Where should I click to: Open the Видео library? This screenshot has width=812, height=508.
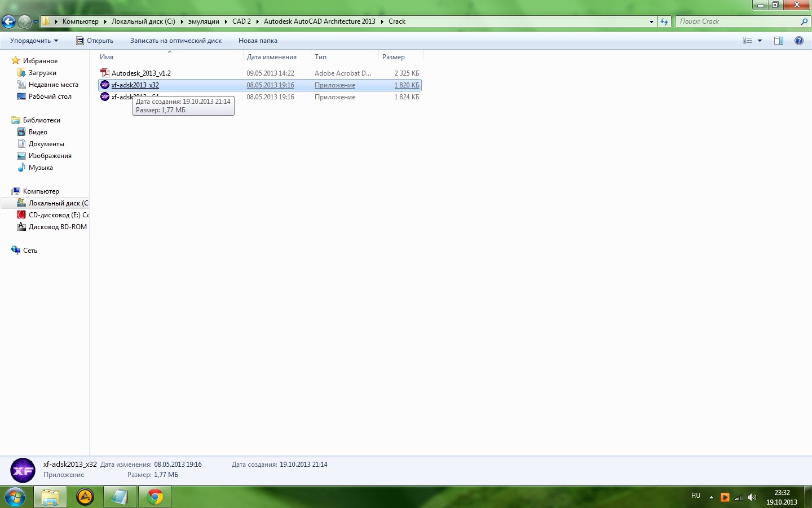click(38, 132)
